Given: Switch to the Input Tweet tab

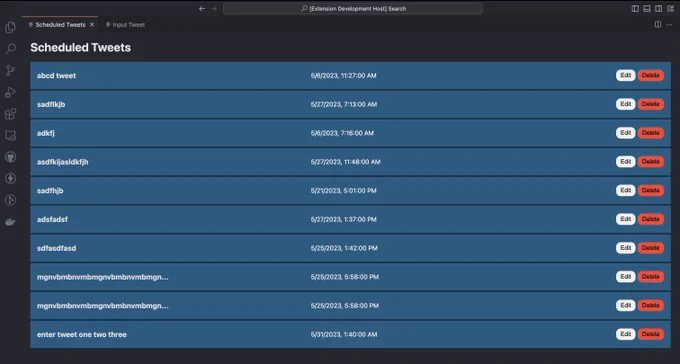Looking at the screenshot, I should [x=125, y=25].
